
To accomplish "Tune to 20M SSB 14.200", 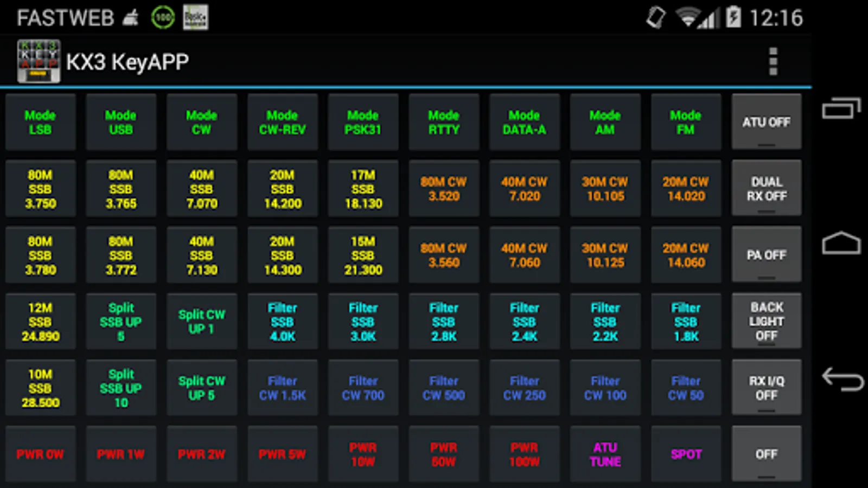I will click(x=282, y=189).
